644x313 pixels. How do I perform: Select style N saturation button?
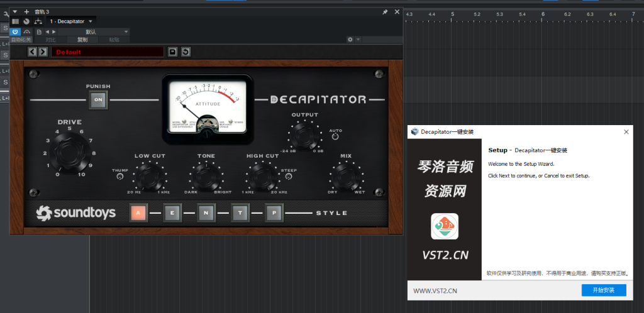(206, 213)
